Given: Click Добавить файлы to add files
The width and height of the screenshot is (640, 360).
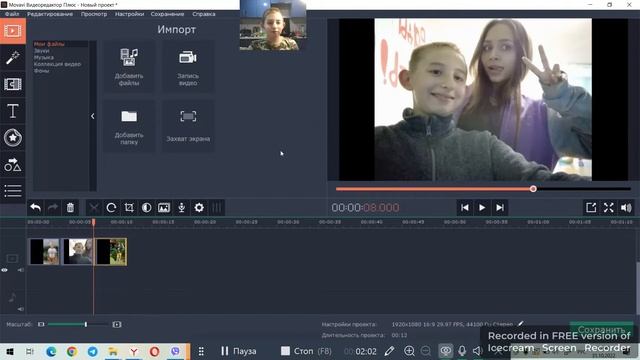Looking at the screenshot, I should coord(129,66).
